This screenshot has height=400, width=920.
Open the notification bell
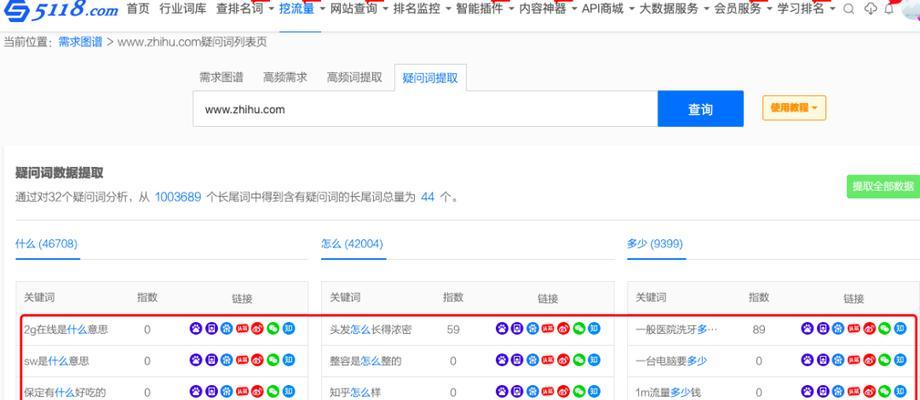click(889, 9)
